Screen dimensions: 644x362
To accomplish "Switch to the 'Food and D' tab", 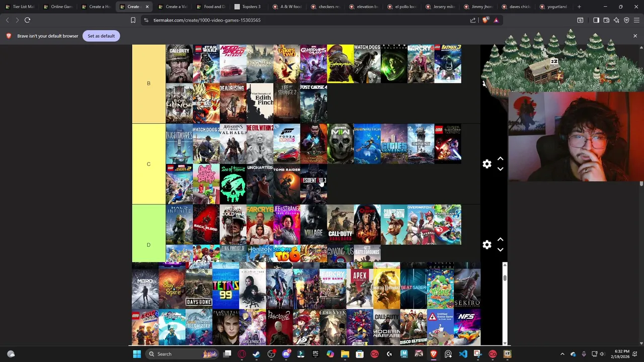I will point(211,7).
